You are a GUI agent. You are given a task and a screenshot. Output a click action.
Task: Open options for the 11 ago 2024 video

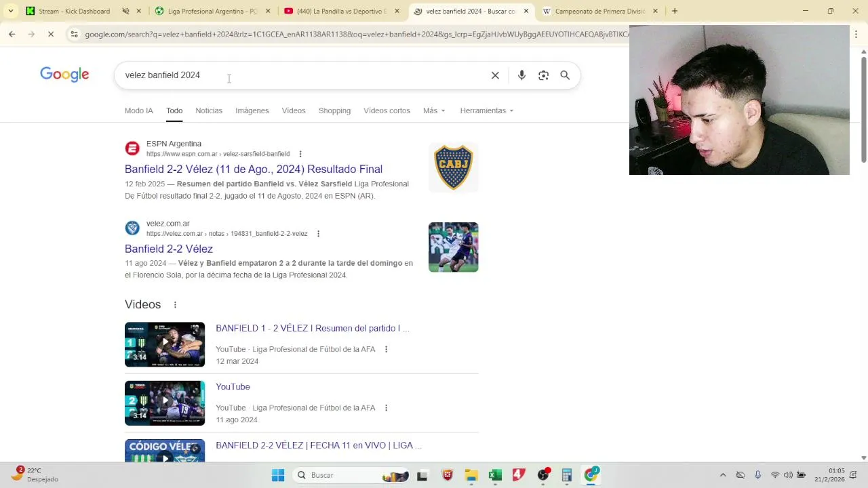[x=386, y=408]
